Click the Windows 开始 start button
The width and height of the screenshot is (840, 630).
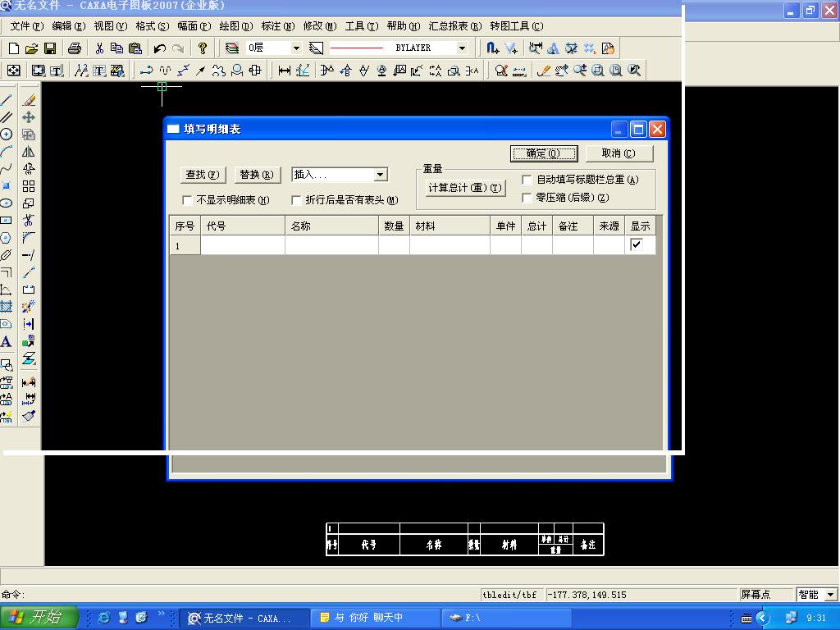pyautogui.click(x=39, y=617)
